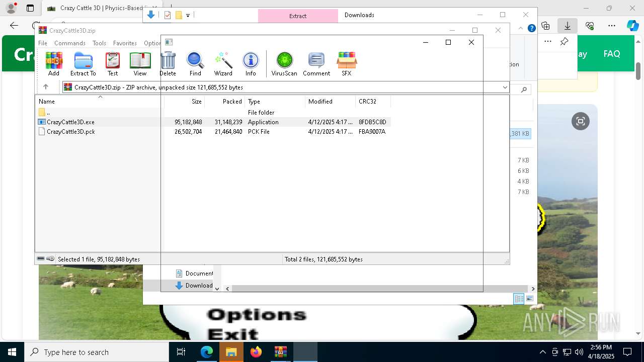Click packed size 21,464,840
The width and height of the screenshot is (644, 362).
[x=228, y=132]
